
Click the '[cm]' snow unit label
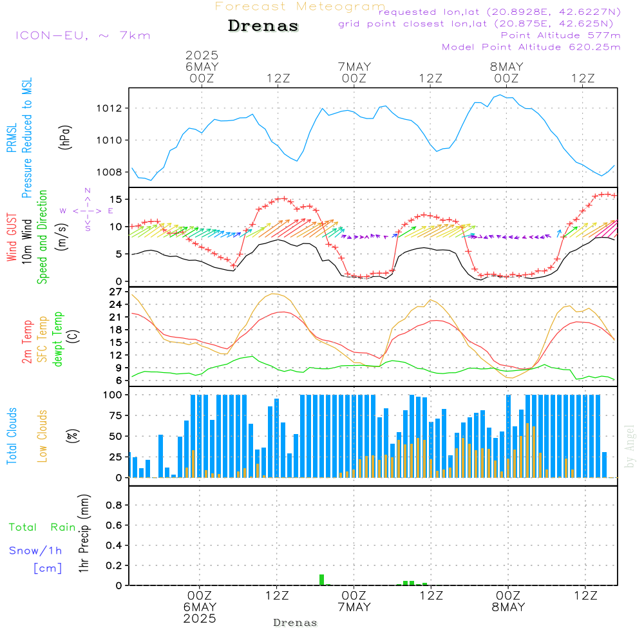click(x=48, y=569)
